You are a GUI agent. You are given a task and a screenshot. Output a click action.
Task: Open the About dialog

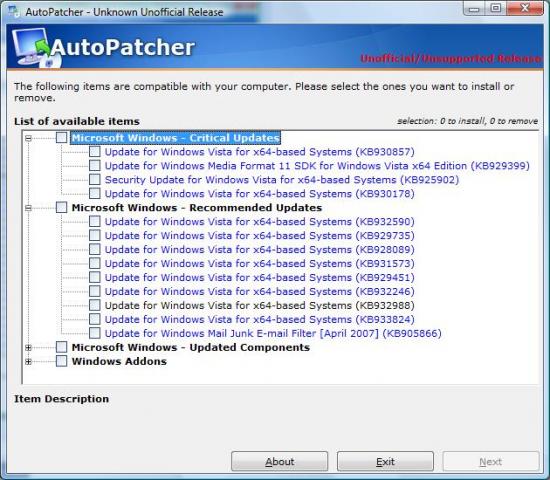280,461
